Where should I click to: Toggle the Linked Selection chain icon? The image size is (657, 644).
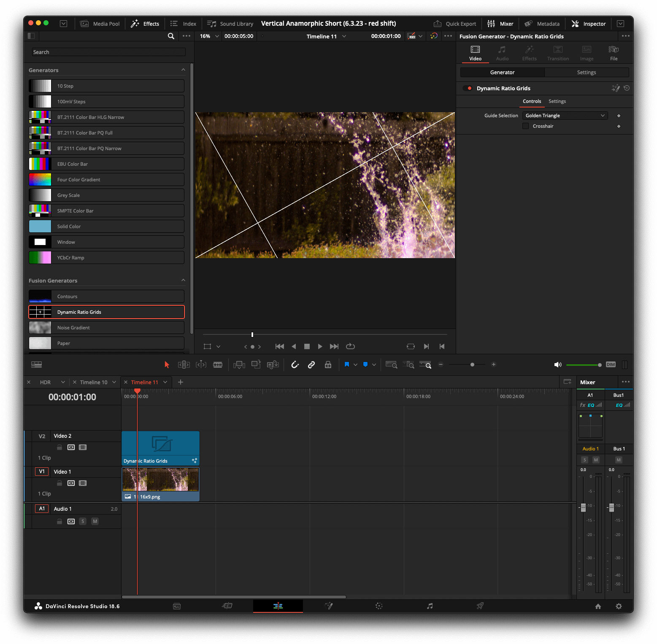pyautogui.click(x=311, y=365)
